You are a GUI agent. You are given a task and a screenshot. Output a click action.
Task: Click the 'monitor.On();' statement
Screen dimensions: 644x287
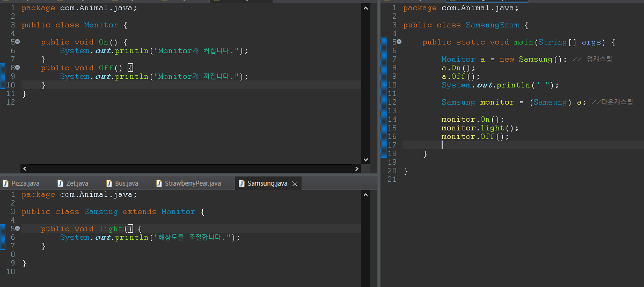pyautogui.click(x=473, y=120)
